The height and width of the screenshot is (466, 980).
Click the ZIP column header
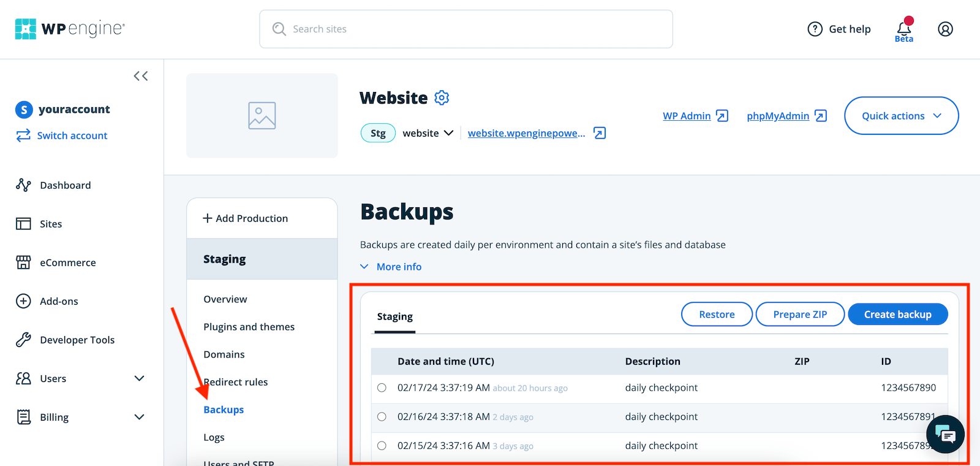click(x=802, y=361)
